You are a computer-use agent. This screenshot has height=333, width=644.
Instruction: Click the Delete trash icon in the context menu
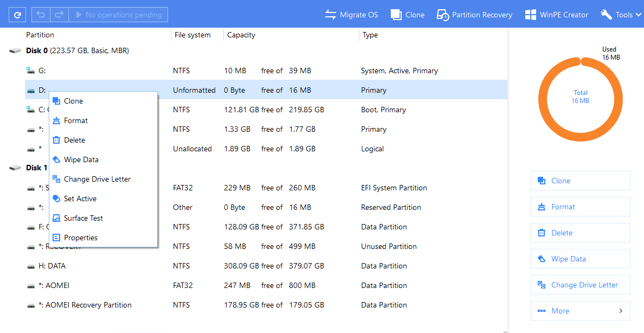click(57, 140)
